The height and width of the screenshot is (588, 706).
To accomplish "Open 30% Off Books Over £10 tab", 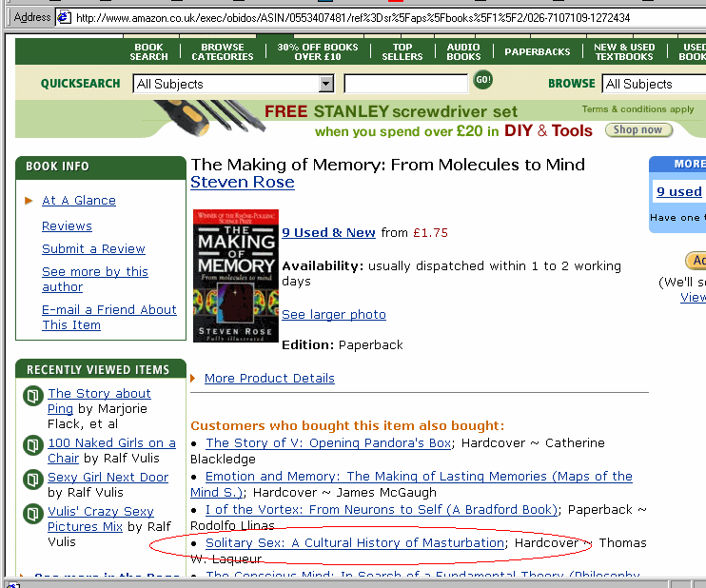I will (x=318, y=51).
